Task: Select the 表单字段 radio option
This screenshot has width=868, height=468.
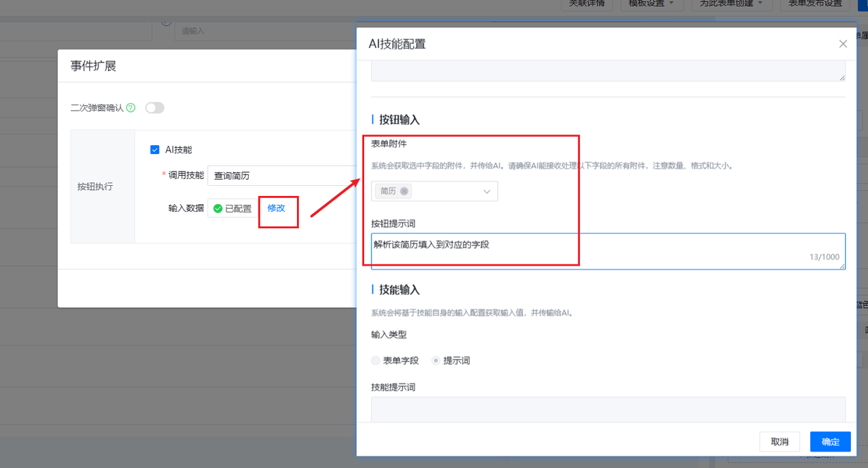Action: 376,361
